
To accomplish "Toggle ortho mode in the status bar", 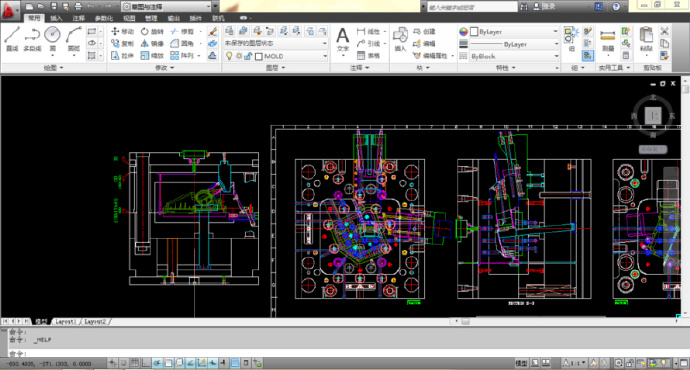I will [x=146, y=363].
